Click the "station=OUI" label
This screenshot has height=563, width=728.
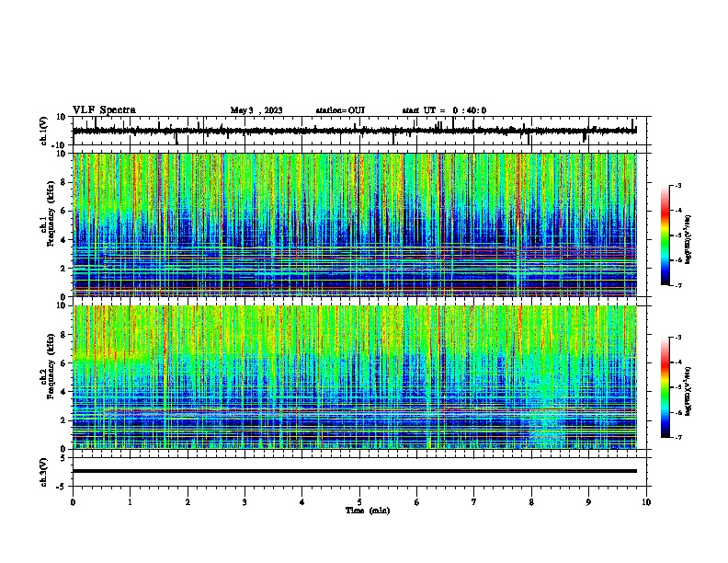(340, 110)
